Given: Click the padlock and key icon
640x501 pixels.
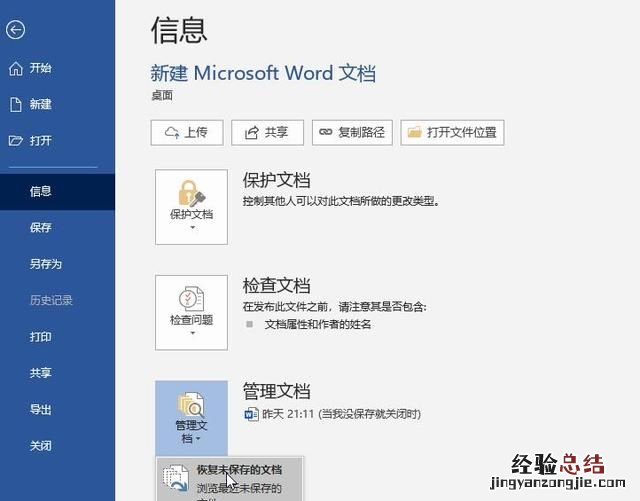Looking at the screenshot, I should pyautogui.click(x=191, y=193).
